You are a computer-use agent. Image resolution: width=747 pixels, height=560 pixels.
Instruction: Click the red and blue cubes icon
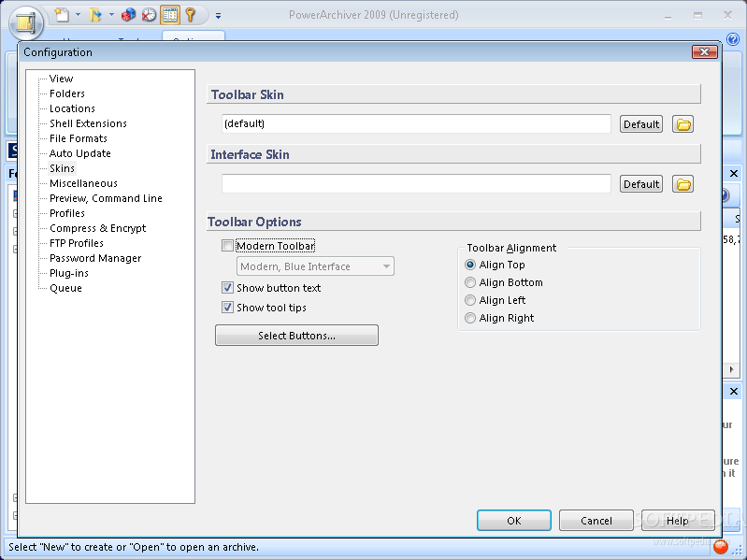[x=128, y=15]
